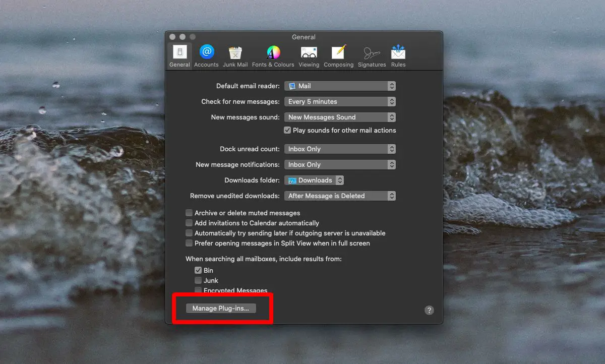Image resolution: width=605 pixels, height=364 pixels.
Task: Uncheck Play sounds for other mail actions
Action: (287, 130)
